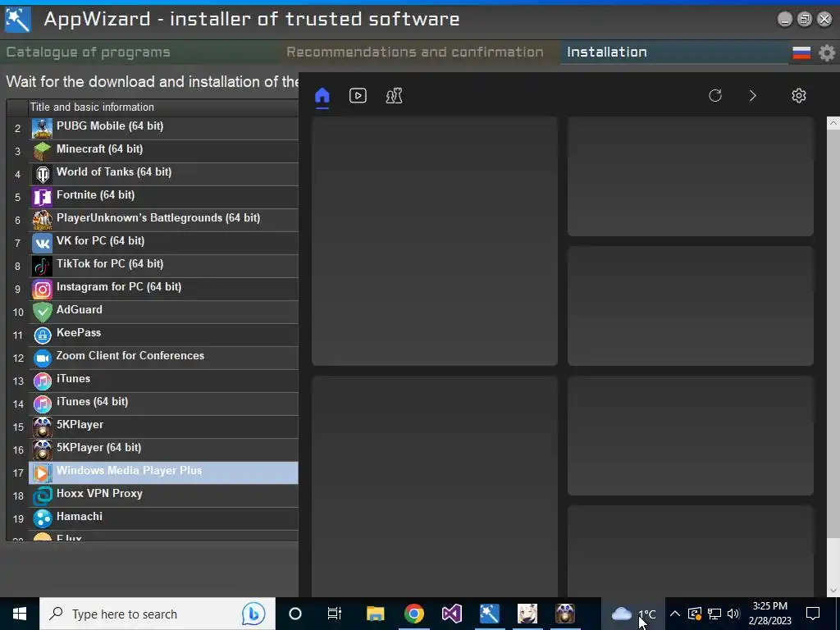Click the AppWizard wand logo in title bar

point(18,20)
